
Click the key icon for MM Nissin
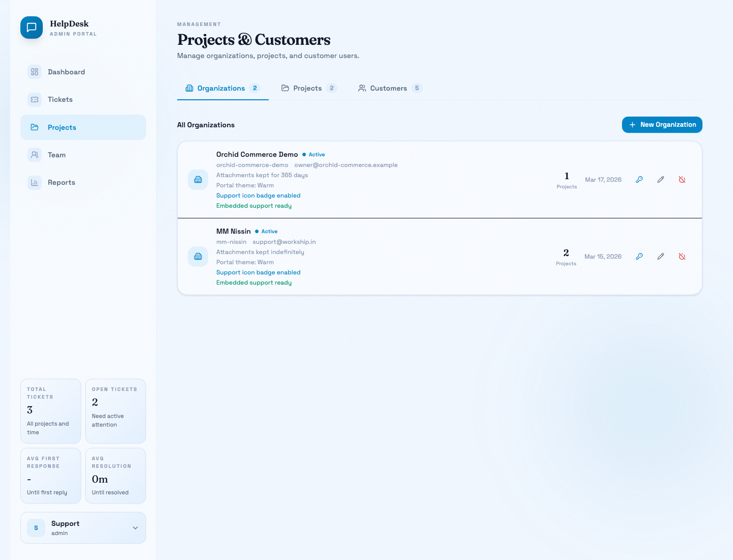click(x=639, y=257)
